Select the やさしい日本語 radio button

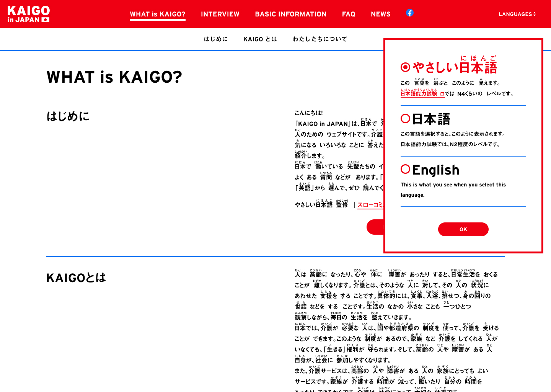click(x=405, y=67)
